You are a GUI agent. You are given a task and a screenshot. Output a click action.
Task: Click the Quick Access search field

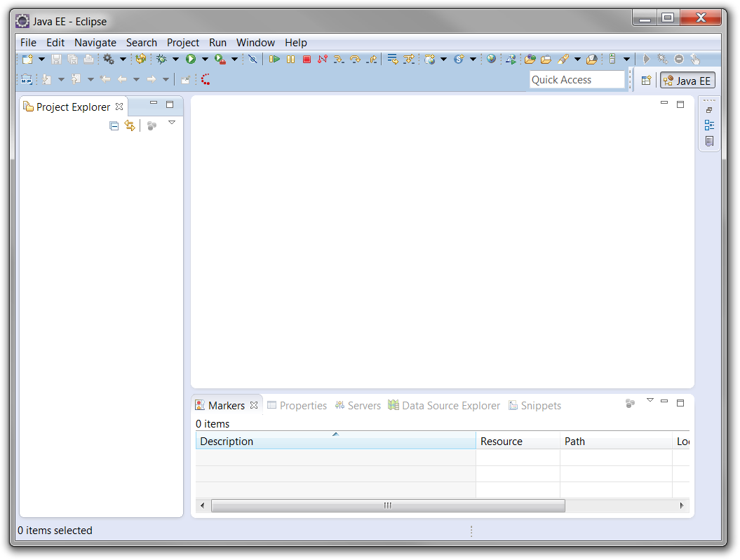pos(577,80)
